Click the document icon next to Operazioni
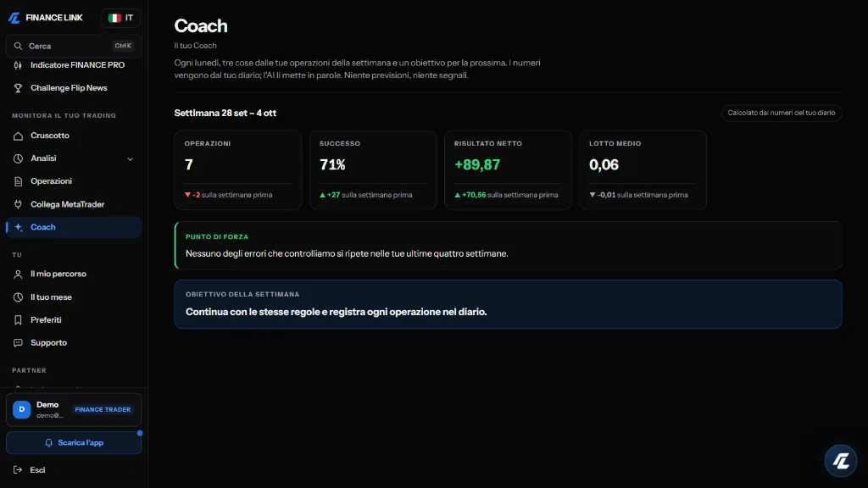Image resolution: width=868 pixels, height=488 pixels. pyautogui.click(x=19, y=181)
